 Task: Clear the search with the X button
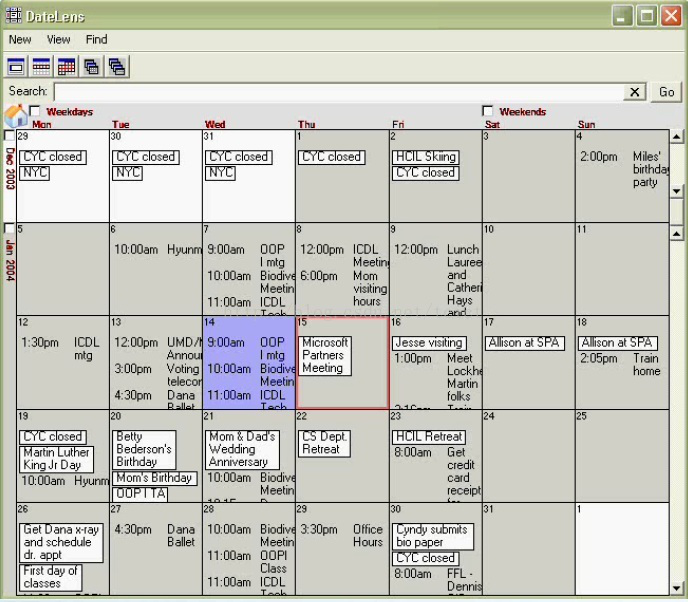[x=635, y=92]
